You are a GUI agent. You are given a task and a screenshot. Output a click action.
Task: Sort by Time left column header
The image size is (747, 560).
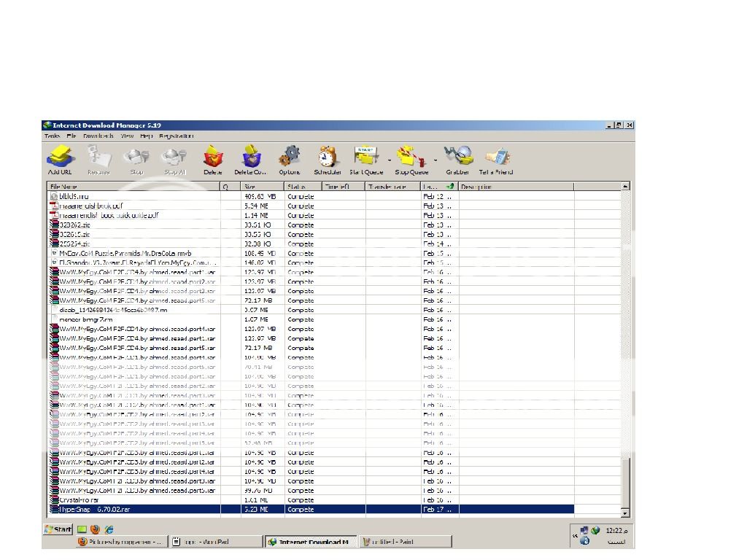344,187
